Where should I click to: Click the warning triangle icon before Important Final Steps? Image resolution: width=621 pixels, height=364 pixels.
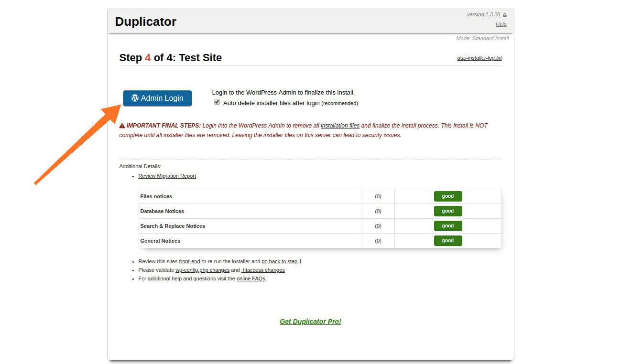click(x=122, y=126)
